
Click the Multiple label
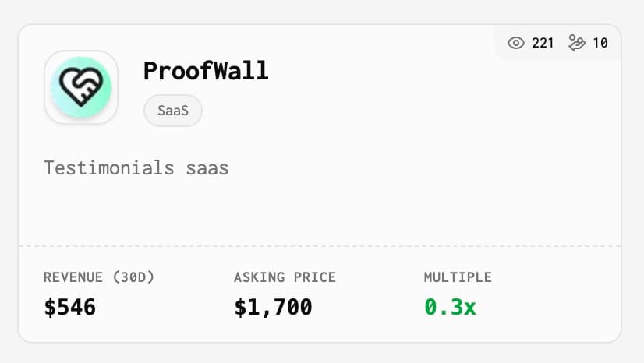click(458, 277)
